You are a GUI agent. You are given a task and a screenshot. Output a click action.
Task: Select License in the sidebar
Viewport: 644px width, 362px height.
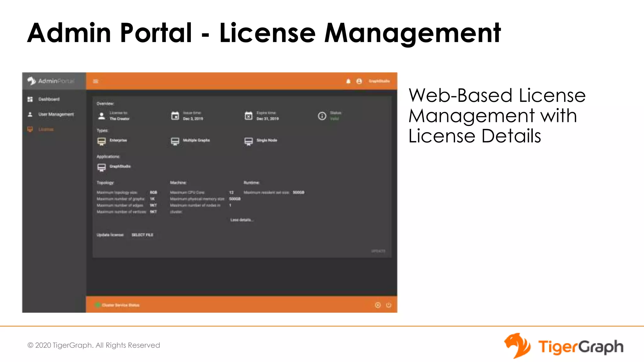click(x=46, y=129)
